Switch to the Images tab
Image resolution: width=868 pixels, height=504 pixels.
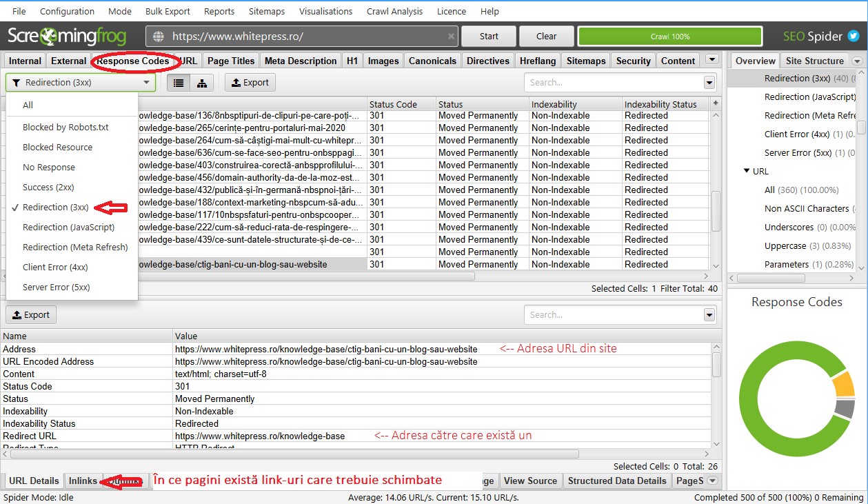pos(383,61)
